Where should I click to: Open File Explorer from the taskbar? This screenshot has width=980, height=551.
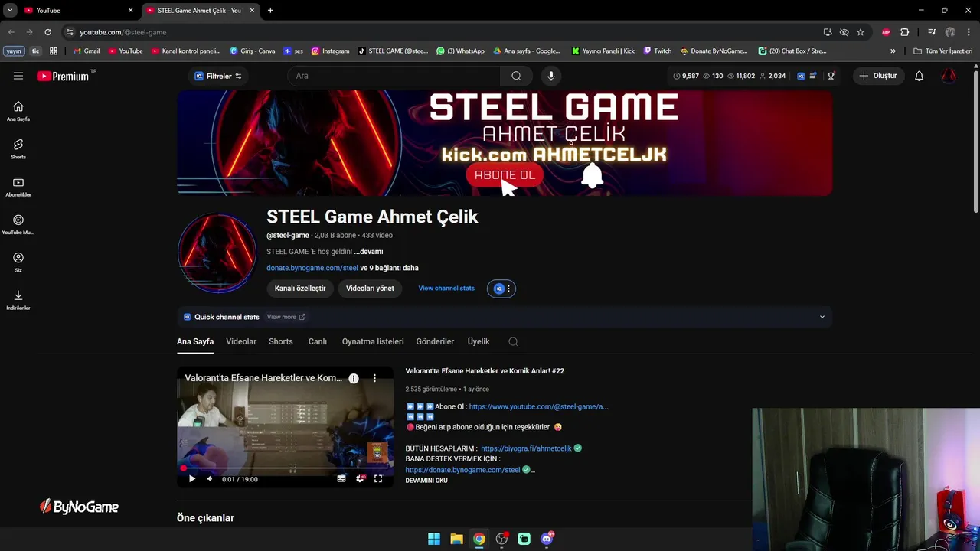(x=456, y=539)
